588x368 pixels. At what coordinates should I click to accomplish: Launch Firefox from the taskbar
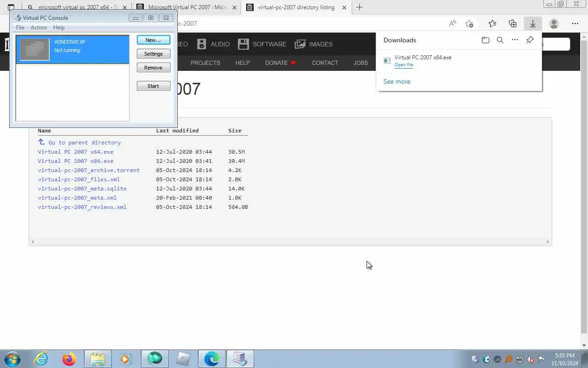[69, 359]
